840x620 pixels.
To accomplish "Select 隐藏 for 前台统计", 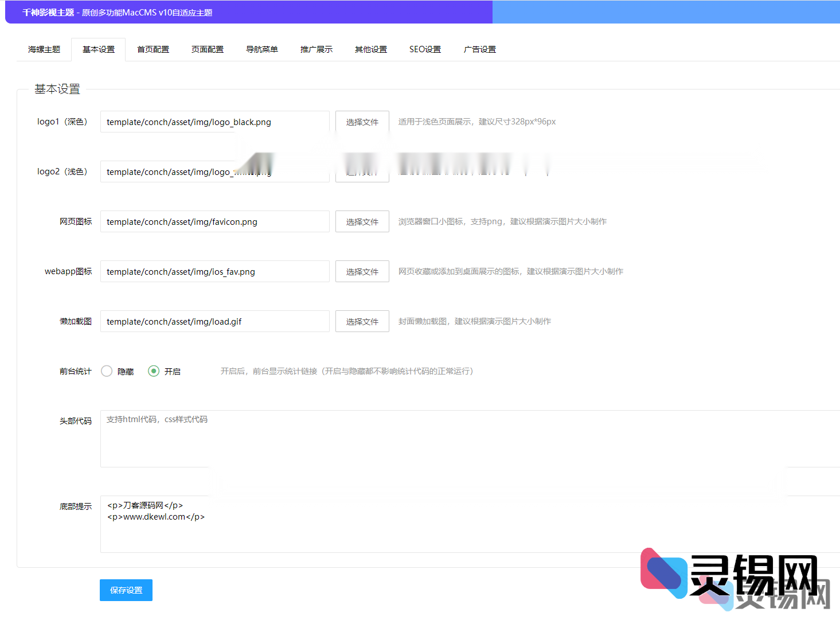I will 107,371.
